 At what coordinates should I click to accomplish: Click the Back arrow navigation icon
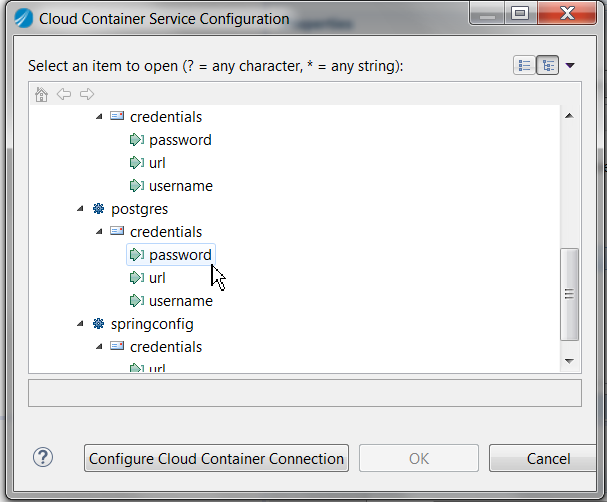[x=64, y=94]
